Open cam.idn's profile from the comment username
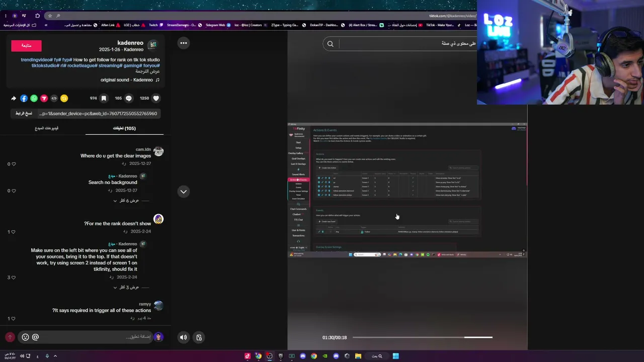The width and height of the screenshot is (644, 362). (x=143, y=149)
